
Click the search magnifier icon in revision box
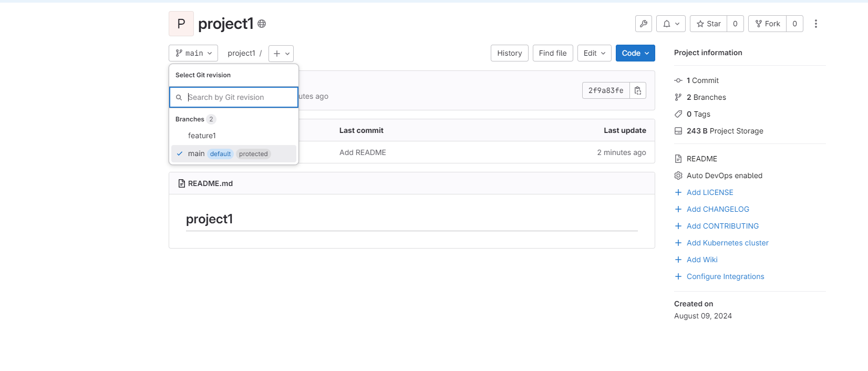pyautogui.click(x=179, y=97)
